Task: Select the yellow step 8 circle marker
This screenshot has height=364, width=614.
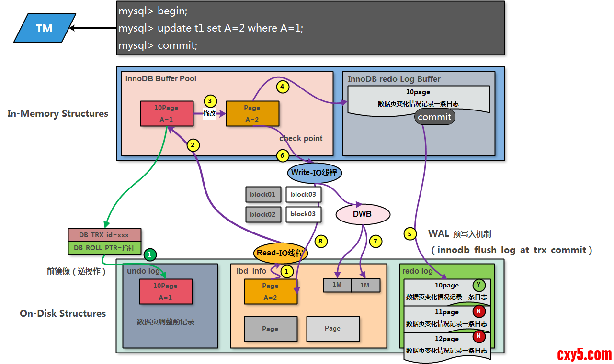Action: coord(322,242)
